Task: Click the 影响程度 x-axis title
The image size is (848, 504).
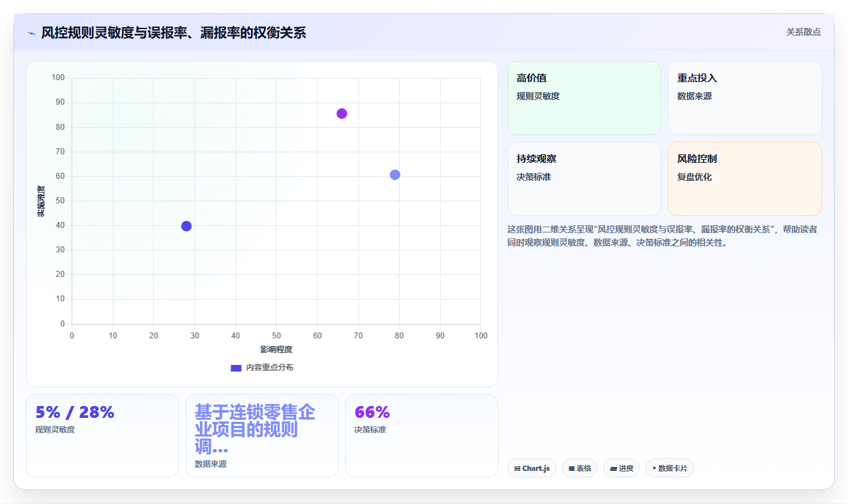Action: coord(276,350)
